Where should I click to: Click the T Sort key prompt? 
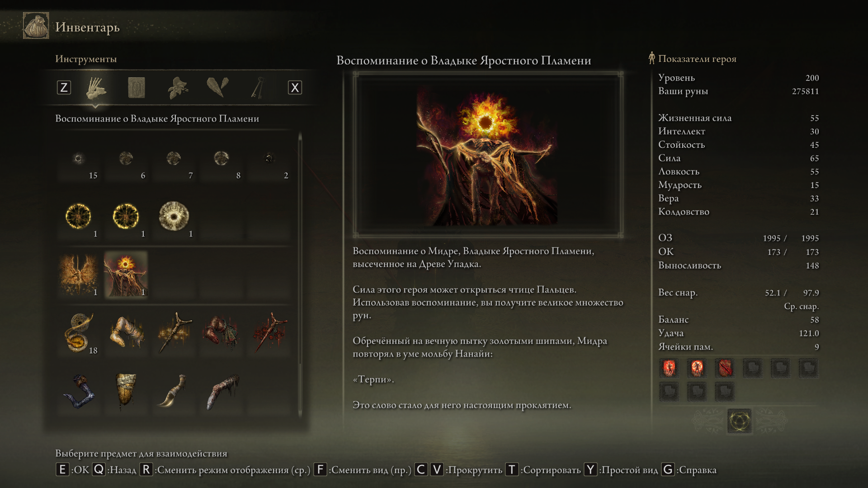542,470
